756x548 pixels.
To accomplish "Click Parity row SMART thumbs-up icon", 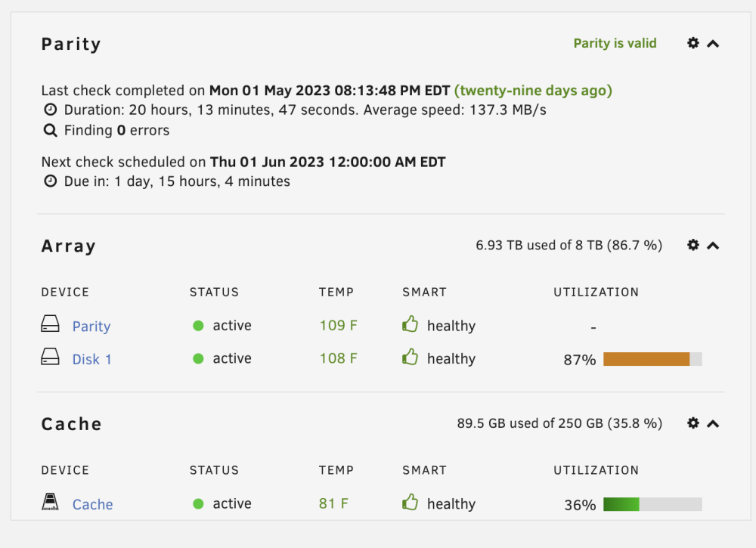I will pyautogui.click(x=410, y=324).
